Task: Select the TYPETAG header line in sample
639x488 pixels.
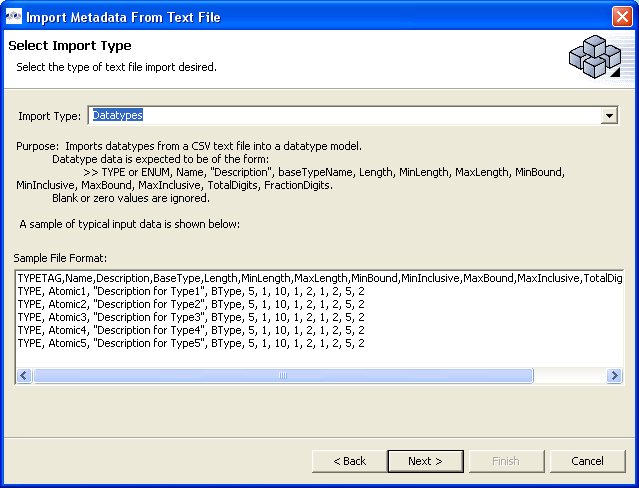Action: 320,278
